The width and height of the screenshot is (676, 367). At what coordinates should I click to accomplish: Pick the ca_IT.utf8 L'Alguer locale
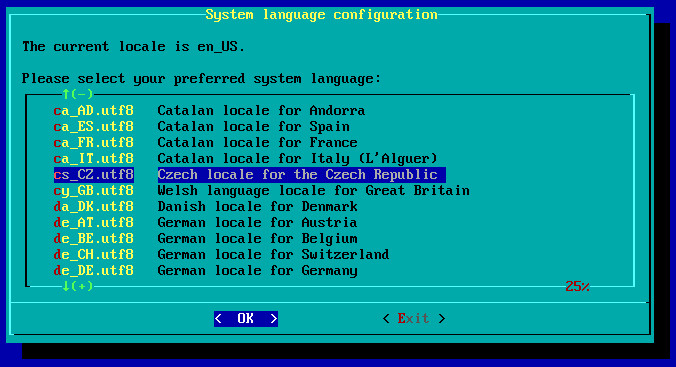pyautogui.click(x=245, y=159)
